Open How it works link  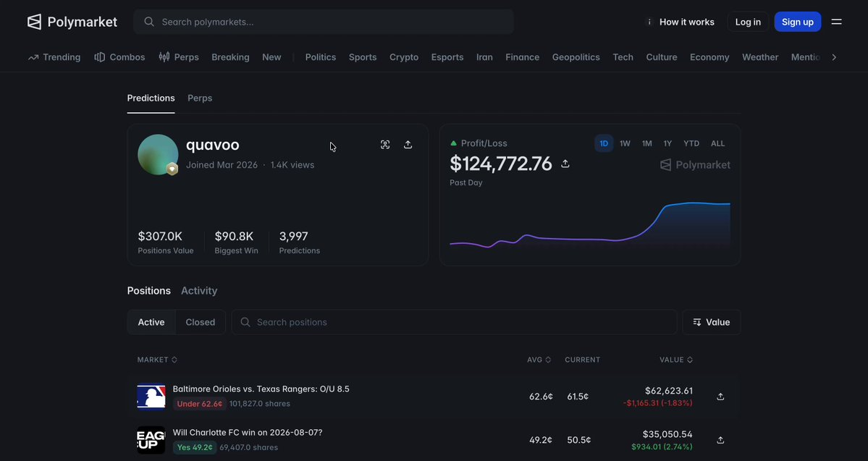[x=681, y=22]
